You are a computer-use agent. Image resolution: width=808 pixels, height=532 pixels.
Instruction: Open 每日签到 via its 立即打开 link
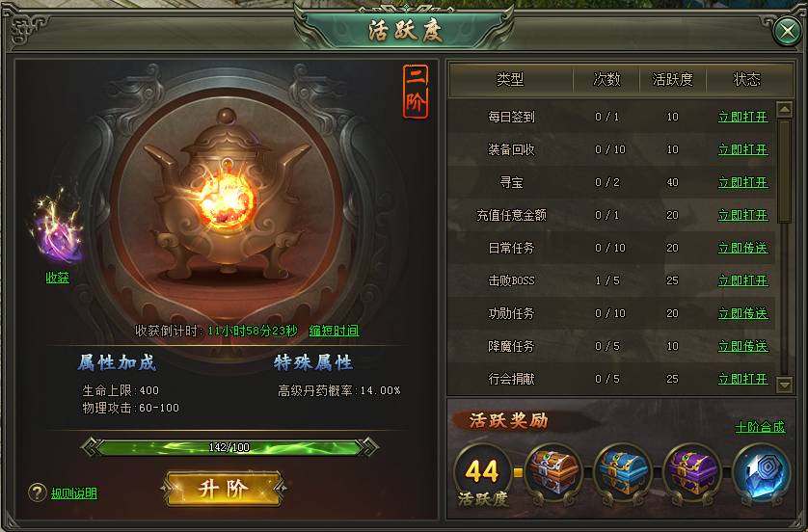coord(743,117)
